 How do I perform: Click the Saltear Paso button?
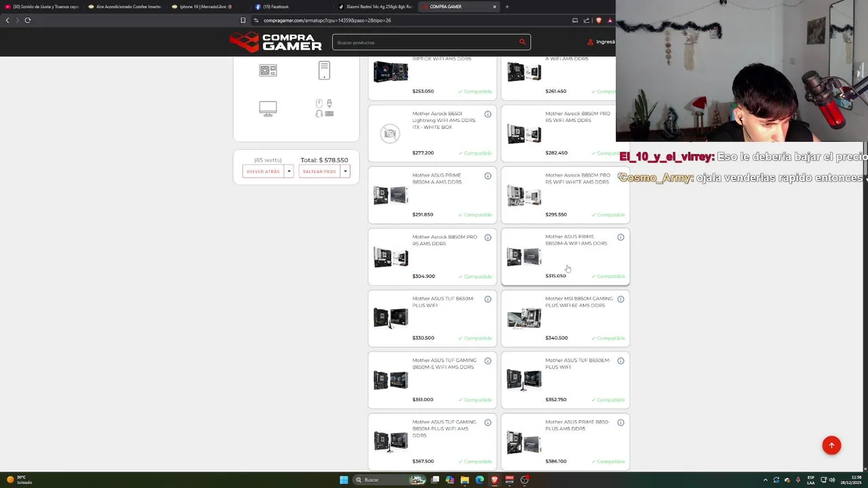[x=319, y=171]
